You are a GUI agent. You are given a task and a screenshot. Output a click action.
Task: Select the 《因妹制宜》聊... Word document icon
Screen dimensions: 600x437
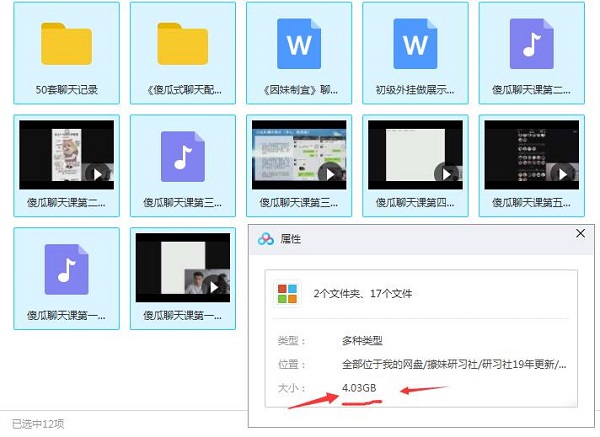(299, 44)
